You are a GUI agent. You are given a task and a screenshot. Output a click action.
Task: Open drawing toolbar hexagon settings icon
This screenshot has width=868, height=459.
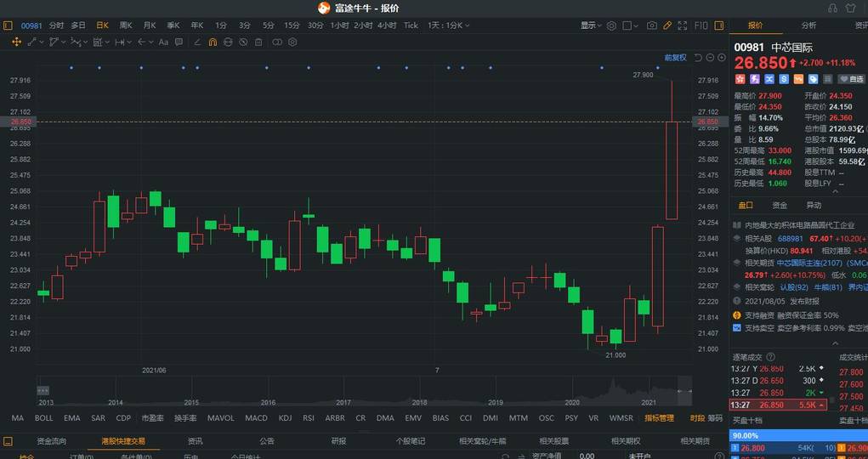coord(292,42)
